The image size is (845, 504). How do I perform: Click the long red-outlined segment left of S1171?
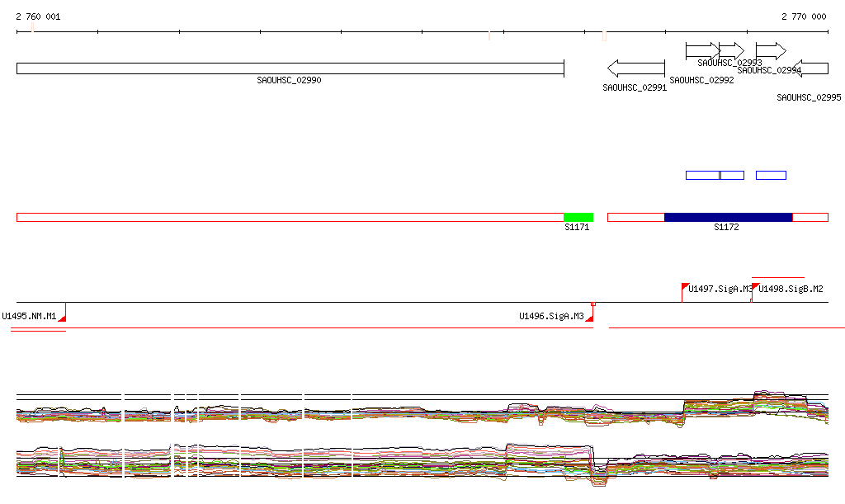pyautogui.click(x=290, y=218)
